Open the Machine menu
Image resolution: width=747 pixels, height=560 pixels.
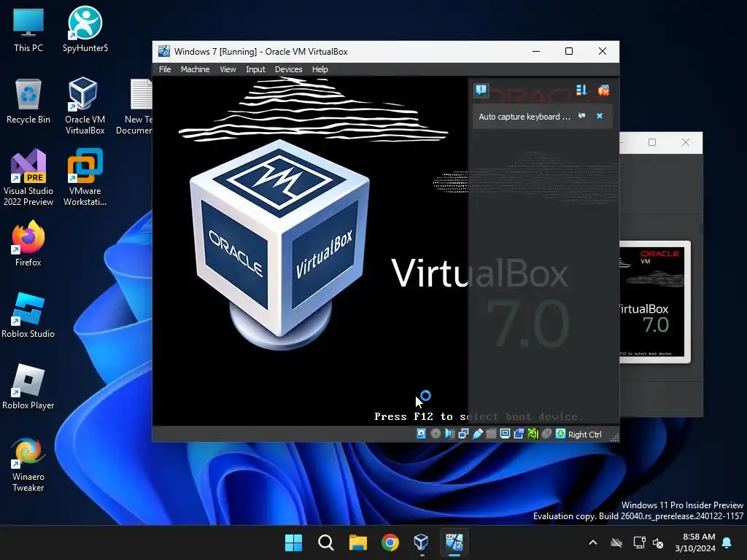click(x=195, y=69)
